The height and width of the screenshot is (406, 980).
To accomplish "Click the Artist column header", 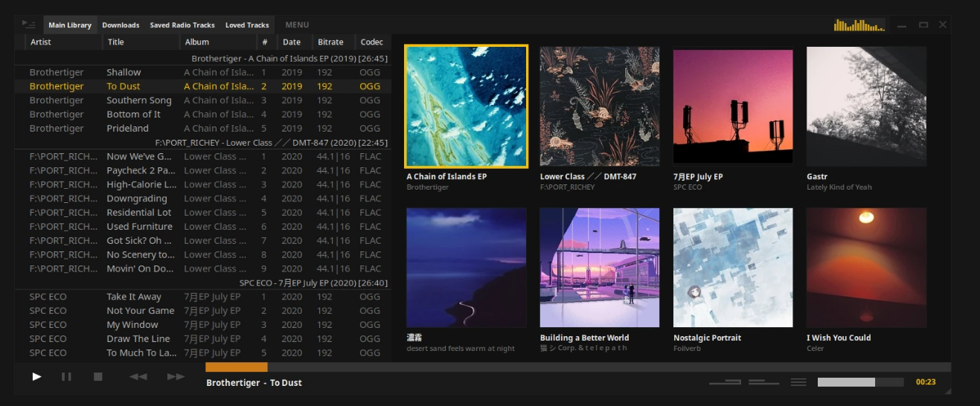I will [41, 42].
